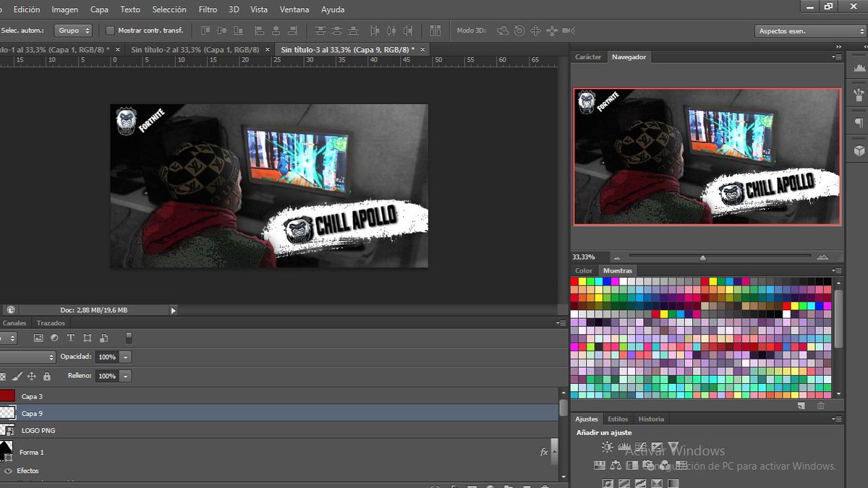
Task: Select the 3D pan mode icon
Action: click(535, 30)
